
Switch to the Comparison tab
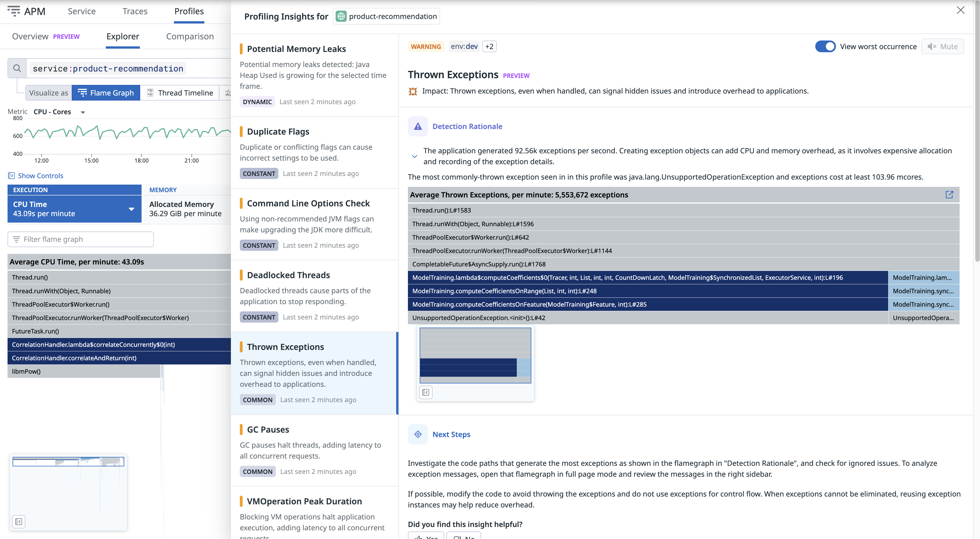[190, 37]
